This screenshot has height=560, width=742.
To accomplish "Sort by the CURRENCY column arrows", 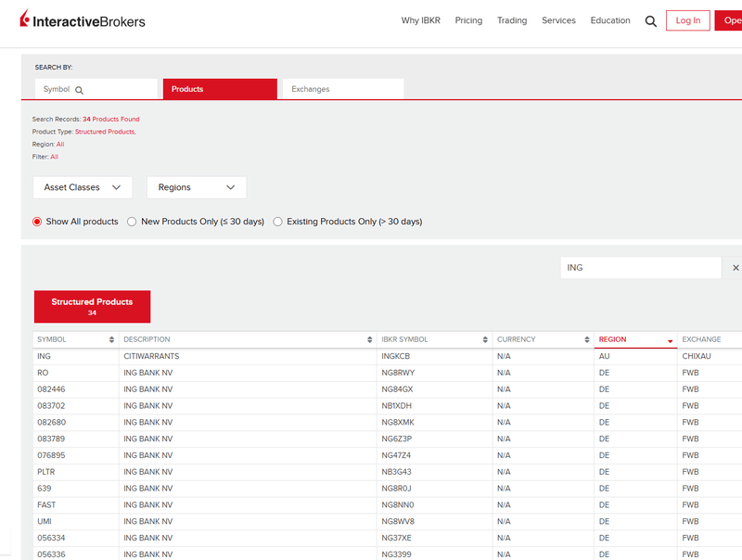I will pyautogui.click(x=587, y=339).
